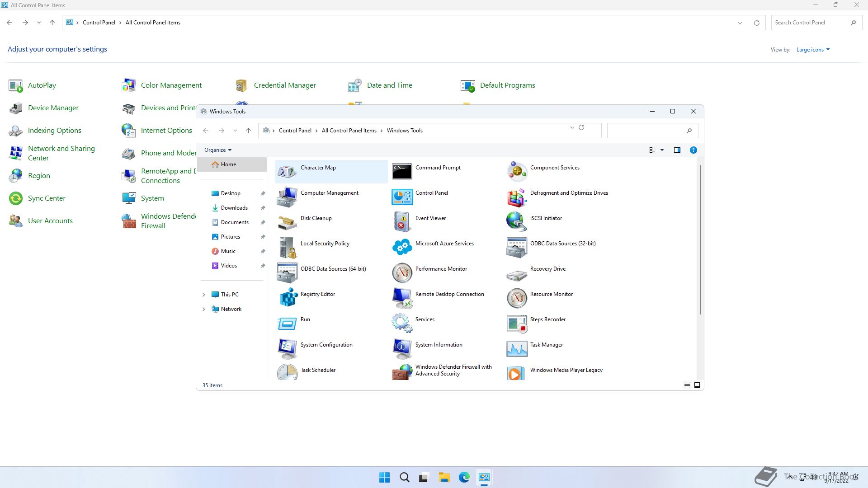This screenshot has height=488, width=868.
Task: Open Local Security Policy icon
Action: (x=287, y=248)
